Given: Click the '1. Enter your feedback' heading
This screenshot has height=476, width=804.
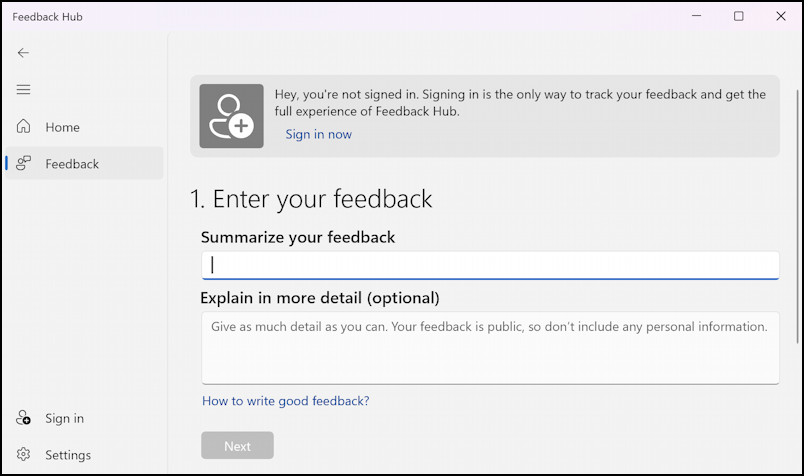Looking at the screenshot, I should [x=311, y=199].
